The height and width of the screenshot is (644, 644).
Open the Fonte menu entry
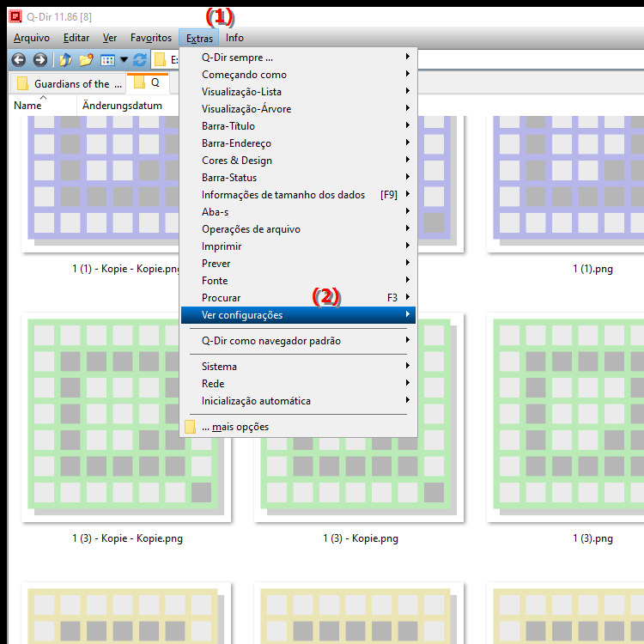(x=298, y=281)
